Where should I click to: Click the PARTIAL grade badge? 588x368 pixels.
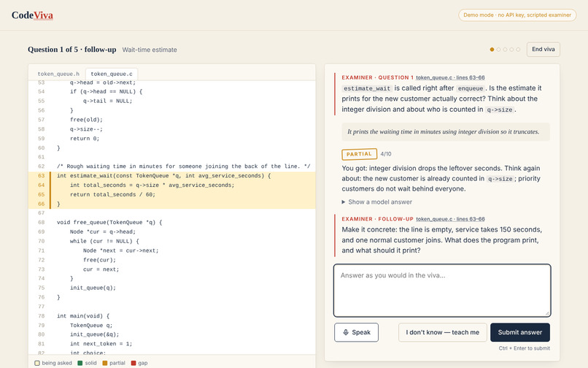[x=359, y=154]
